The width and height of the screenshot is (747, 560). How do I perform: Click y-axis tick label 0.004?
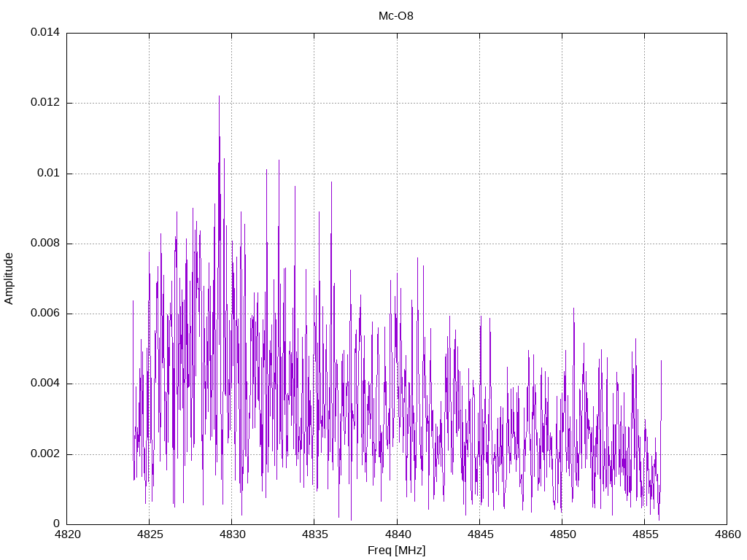45,384
